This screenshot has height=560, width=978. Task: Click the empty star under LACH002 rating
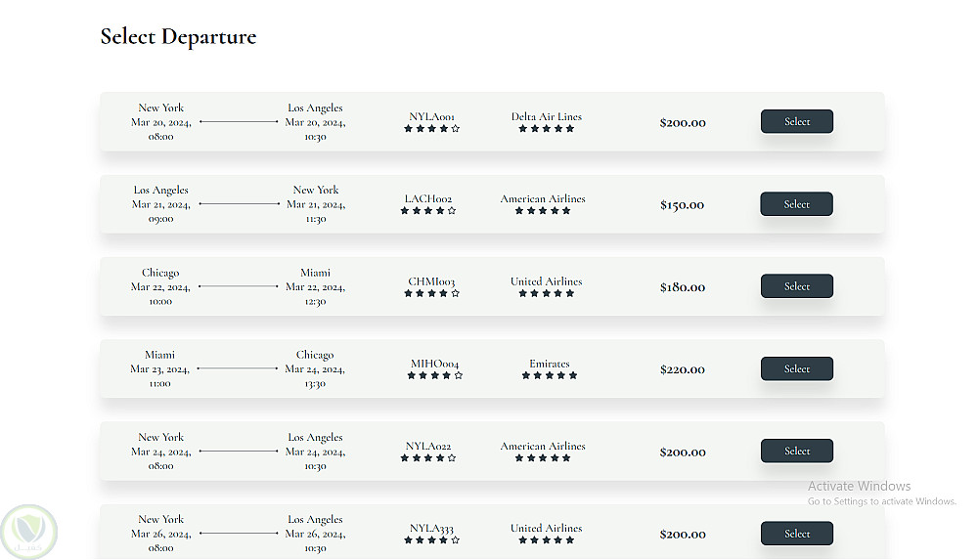[452, 211]
